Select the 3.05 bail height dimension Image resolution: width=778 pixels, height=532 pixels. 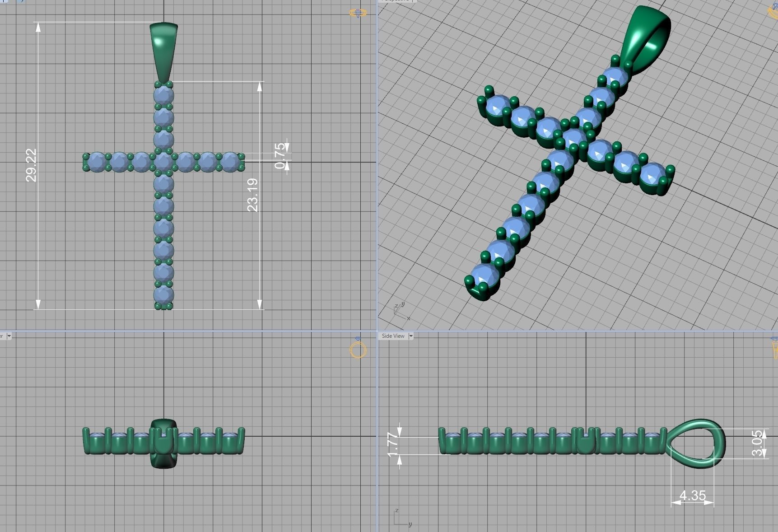click(x=758, y=443)
